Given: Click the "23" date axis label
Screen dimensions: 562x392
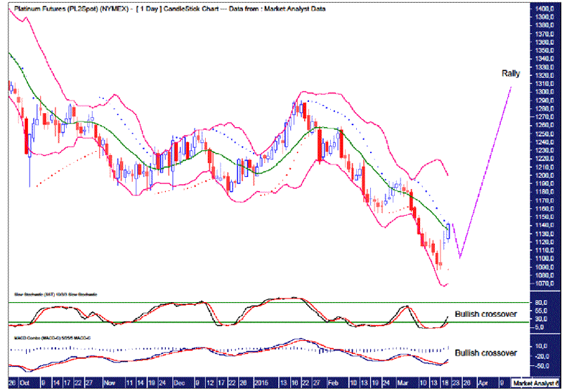Looking at the screenshot, I should coord(455,383).
